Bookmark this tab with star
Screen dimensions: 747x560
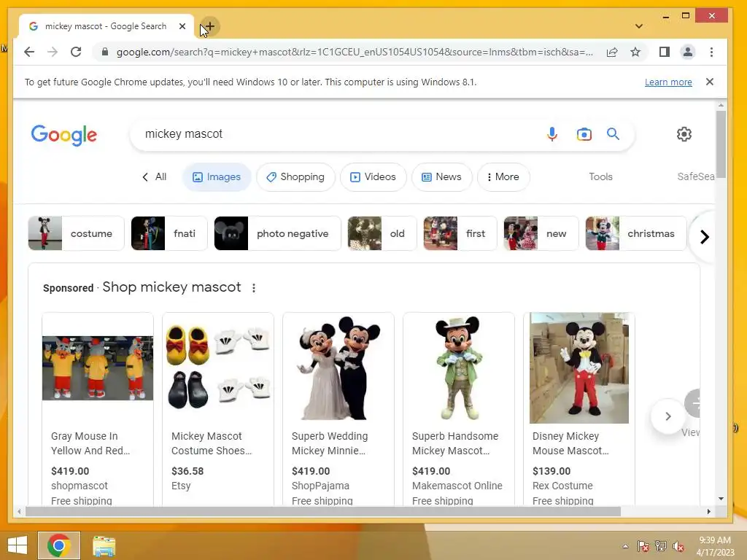[635, 52]
